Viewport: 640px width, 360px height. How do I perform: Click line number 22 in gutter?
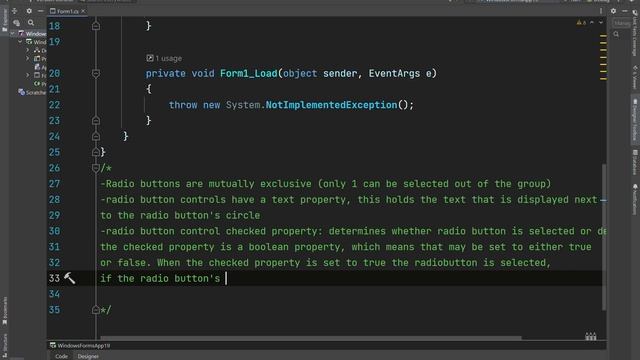tap(54, 105)
